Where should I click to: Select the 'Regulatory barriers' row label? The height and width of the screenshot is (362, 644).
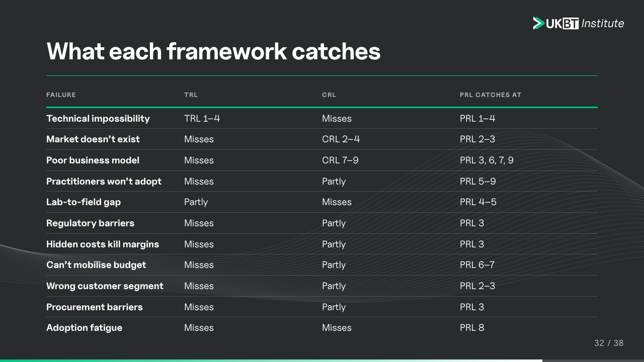91,223
